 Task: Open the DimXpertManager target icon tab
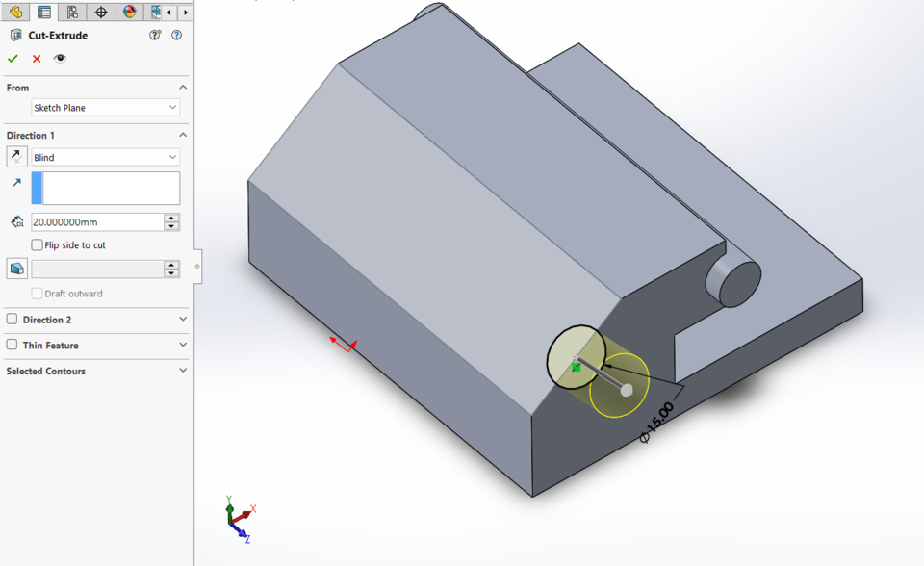(99, 13)
